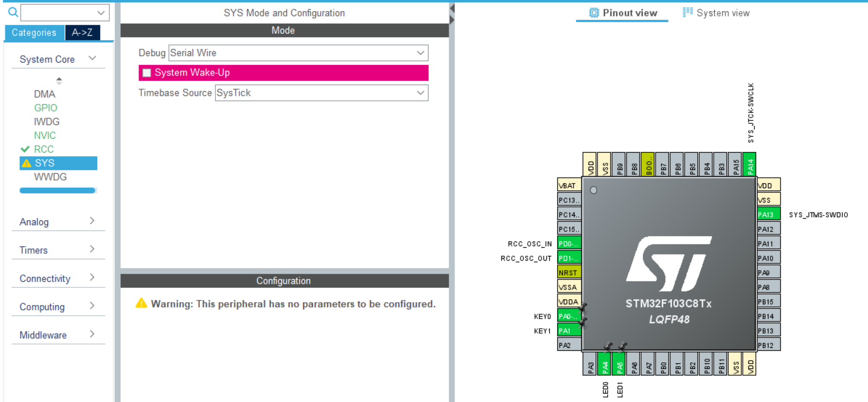Switch to System view tab
Screen dimensions: 868x402
[716, 13]
